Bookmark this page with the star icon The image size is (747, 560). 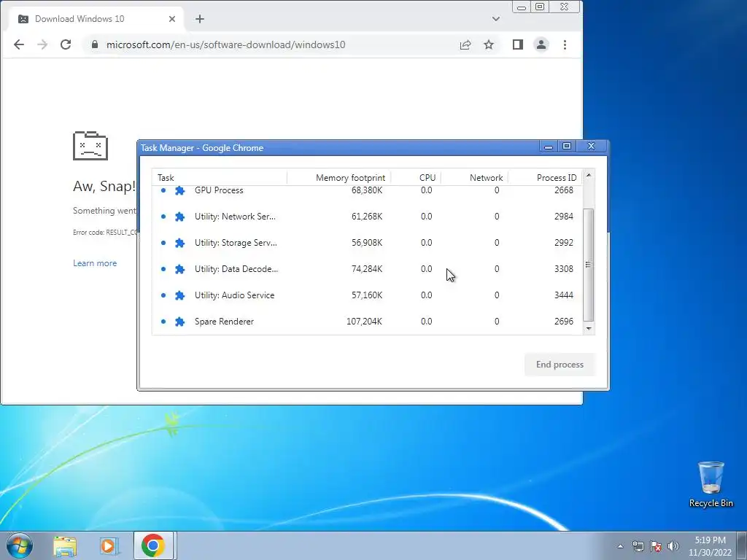[x=489, y=44]
